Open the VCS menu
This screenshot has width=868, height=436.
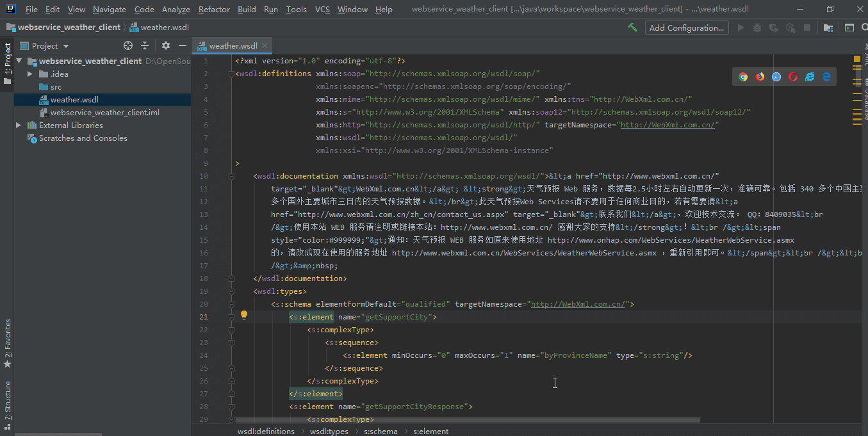coord(322,10)
